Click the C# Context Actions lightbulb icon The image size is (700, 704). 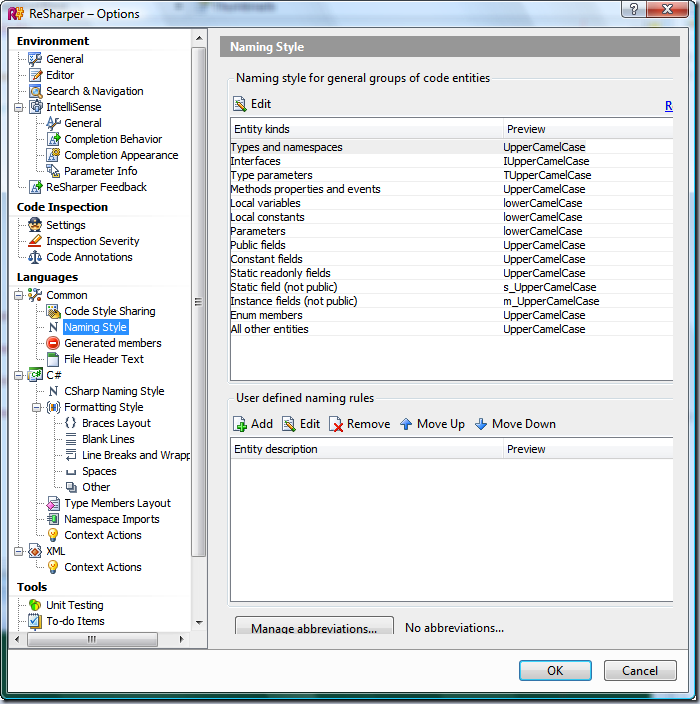click(53, 535)
